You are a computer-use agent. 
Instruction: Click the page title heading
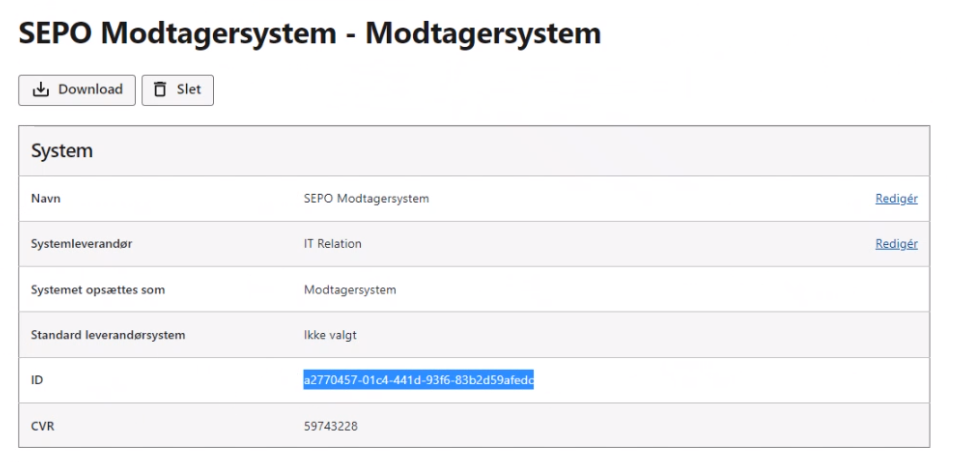tap(310, 34)
